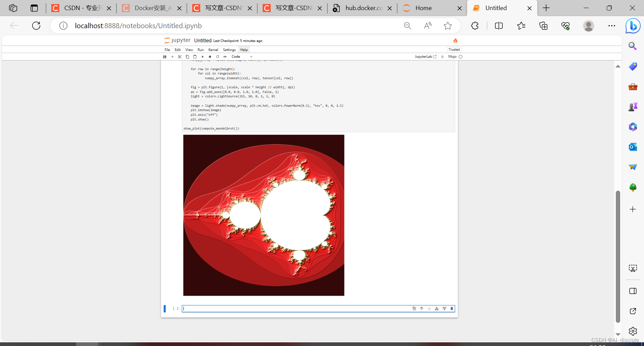Run the selected cell with play icon
The height and width of the screenshot is (346, 644).
(x=203, y=57)
